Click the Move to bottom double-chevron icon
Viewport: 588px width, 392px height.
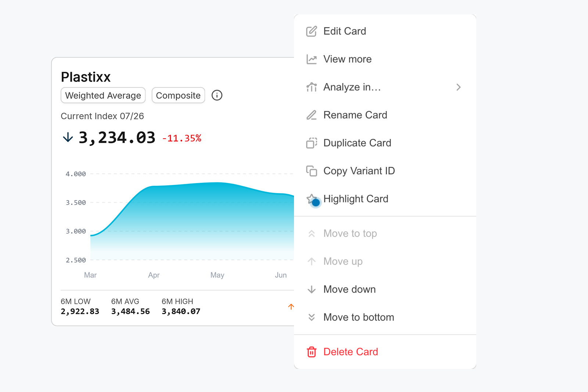[x=312, y=317]
